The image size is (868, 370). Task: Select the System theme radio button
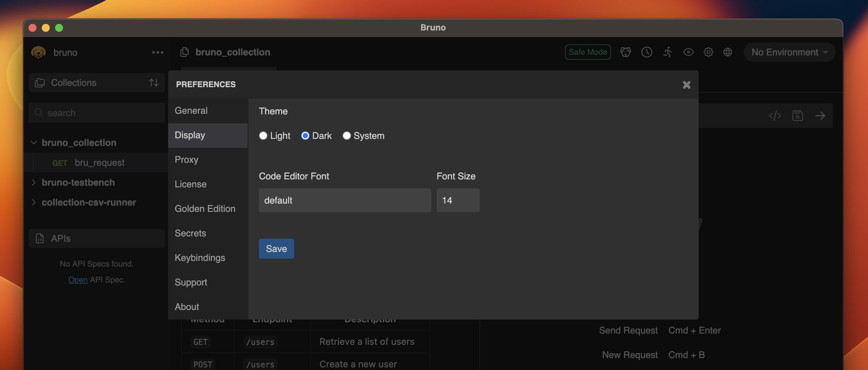click(347, 136)
